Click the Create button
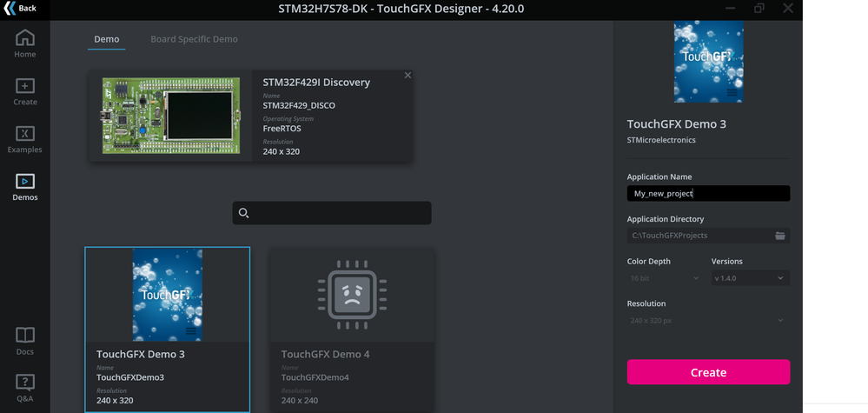Screen dimensions: 868x413 pyautogui.click(x=708, y=372)
